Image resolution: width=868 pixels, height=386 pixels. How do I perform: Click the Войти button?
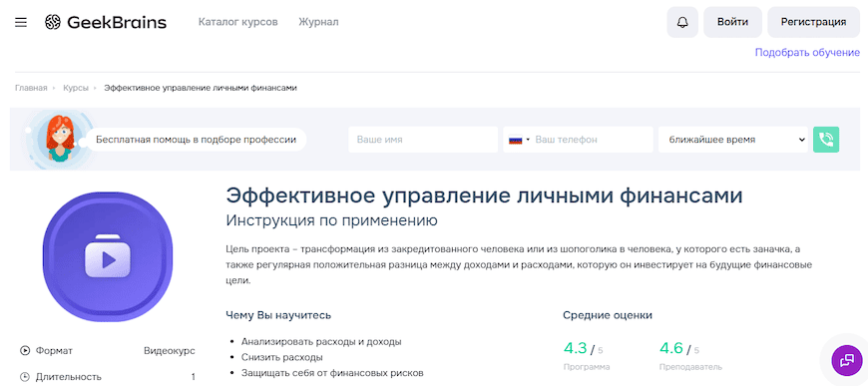(733, 22)
